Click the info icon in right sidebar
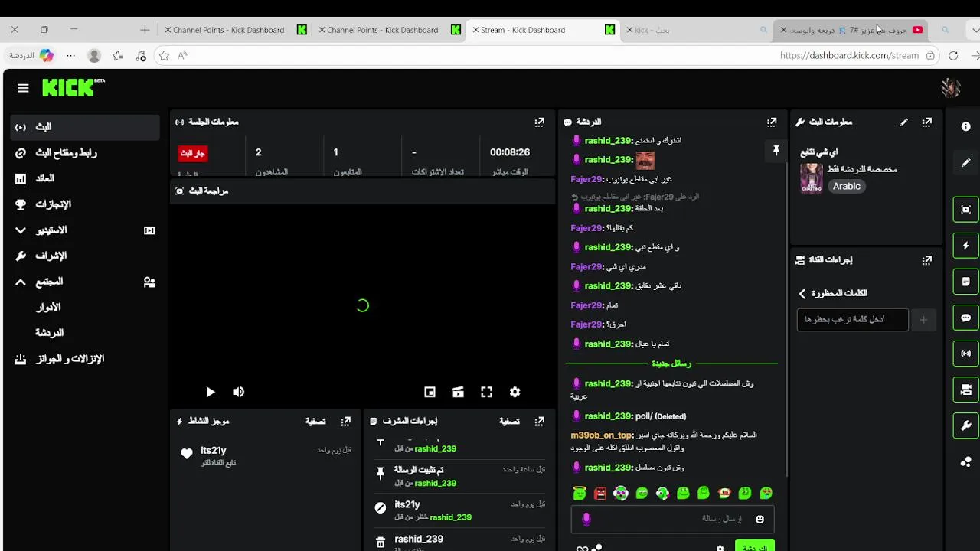980x551 pixels. click(x=965, y=127)
